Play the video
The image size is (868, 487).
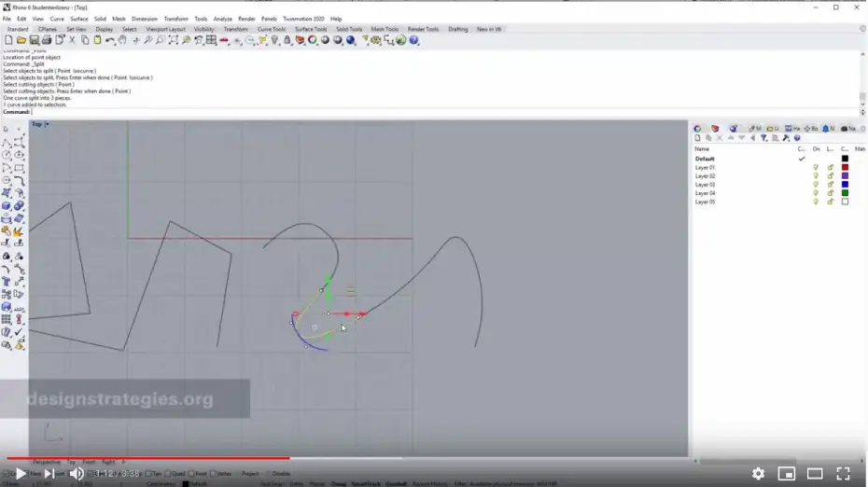click(x=21, y=474)
